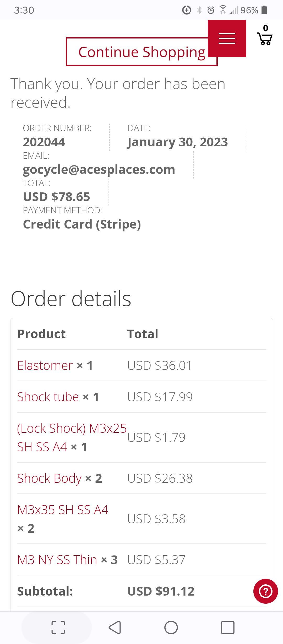Open the (Lock Shock) M3x25 SH SS A4 link
Viewport: 283px width, 644px height.
[72, 437]
